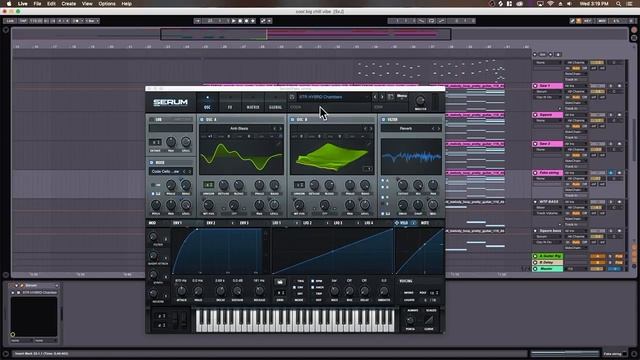Open LFO shape folder icon
Screen dimensions: 640x360
click(x=280, y=282)
